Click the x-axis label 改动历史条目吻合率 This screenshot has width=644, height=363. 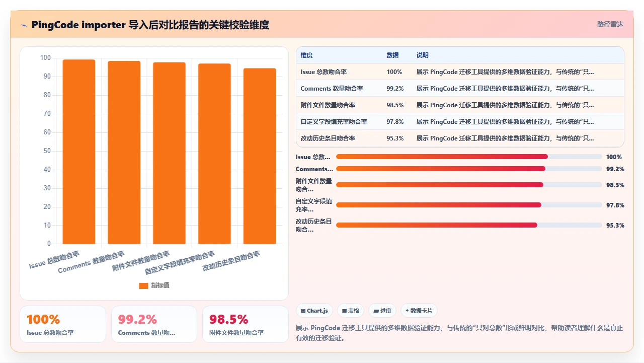click(231, 261)
